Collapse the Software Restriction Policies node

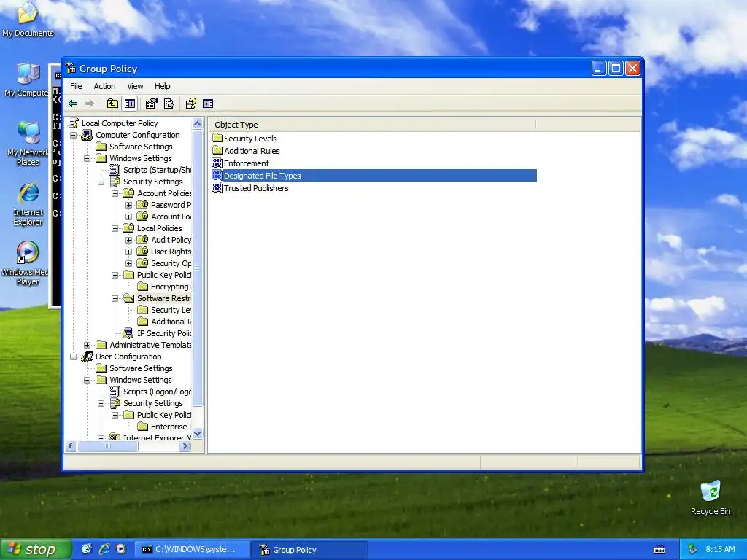point(115,298)
